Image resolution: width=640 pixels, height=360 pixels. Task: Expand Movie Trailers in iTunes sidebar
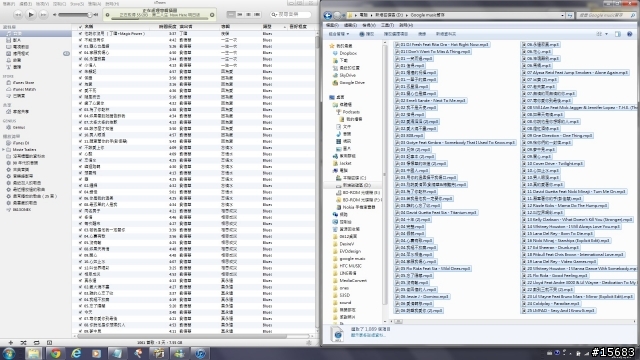point(4,150)
